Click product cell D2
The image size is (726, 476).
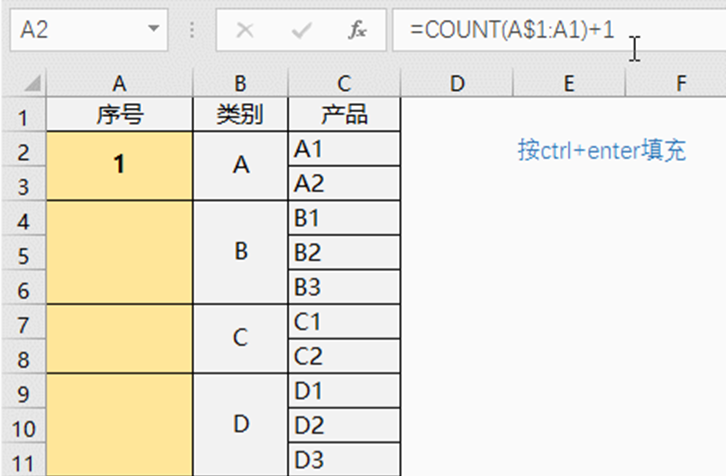point(344,426)
